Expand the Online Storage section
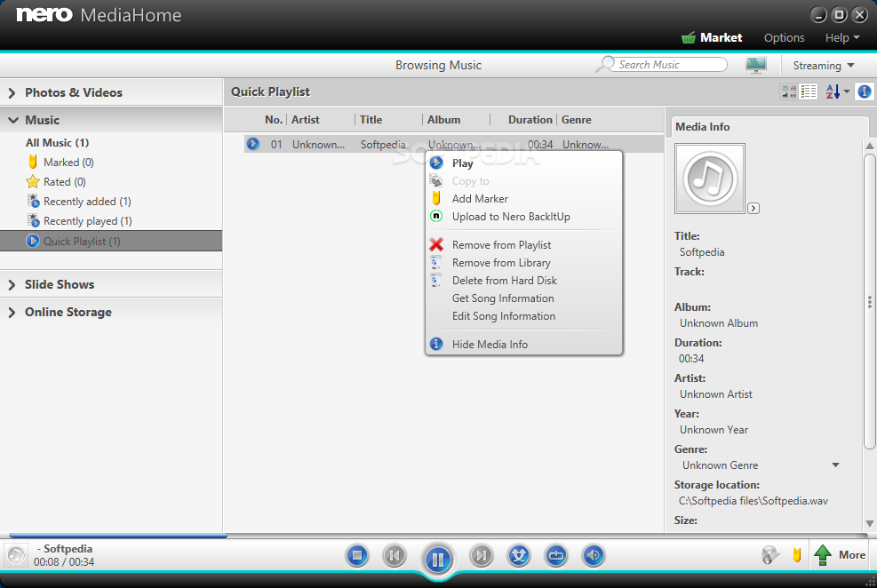This screenshot has height=588, width=877. coord(111,312)
